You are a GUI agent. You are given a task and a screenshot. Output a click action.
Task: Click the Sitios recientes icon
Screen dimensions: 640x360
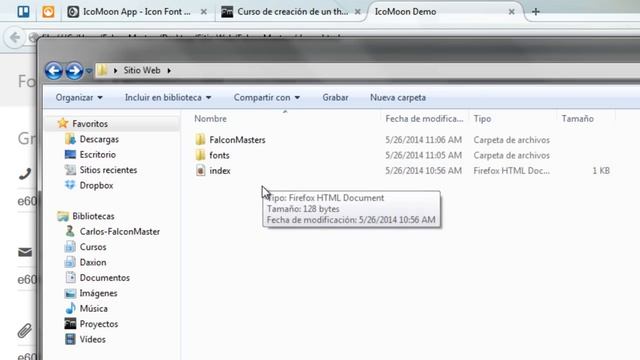70,170
